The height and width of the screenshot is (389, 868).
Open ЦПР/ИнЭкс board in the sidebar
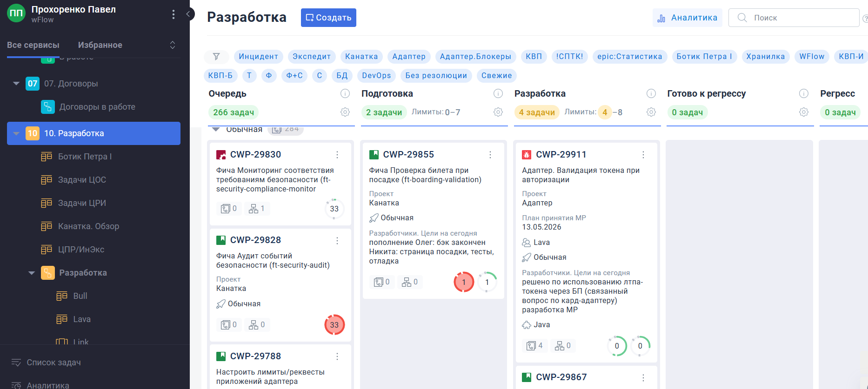(81, 250)
